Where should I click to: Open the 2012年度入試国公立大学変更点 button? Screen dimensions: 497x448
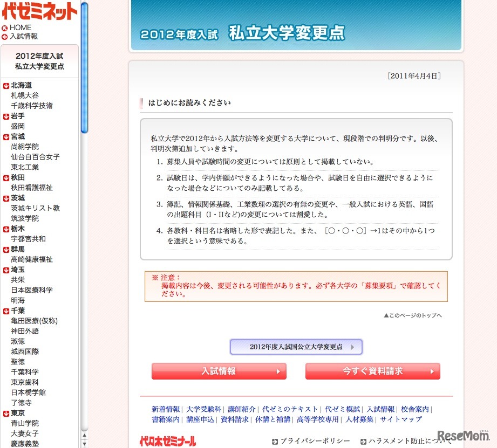pyautogui.click(x=296, y=347)
